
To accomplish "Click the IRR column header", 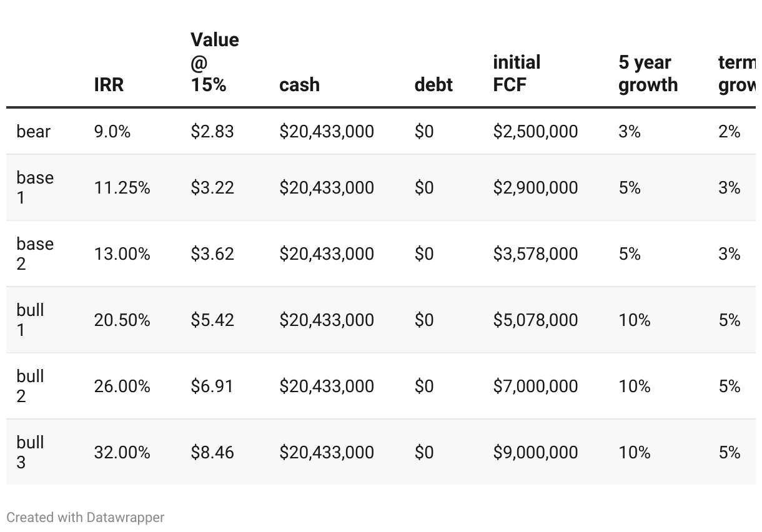I will (109, 85).
